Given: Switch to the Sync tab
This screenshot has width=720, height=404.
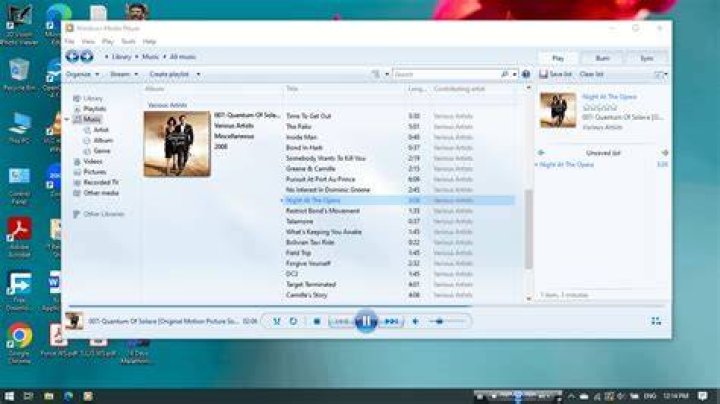Looking at the screenshot, I should [647, 58].
